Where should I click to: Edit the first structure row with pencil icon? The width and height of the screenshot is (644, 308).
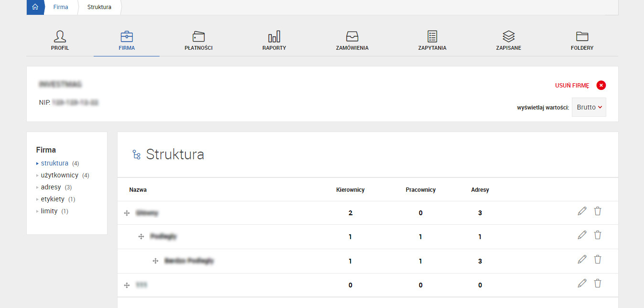[x=581, y=210]
